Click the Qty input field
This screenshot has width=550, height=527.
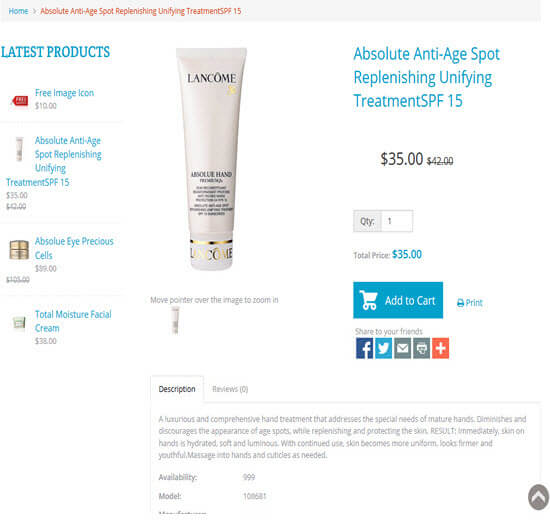397,221
